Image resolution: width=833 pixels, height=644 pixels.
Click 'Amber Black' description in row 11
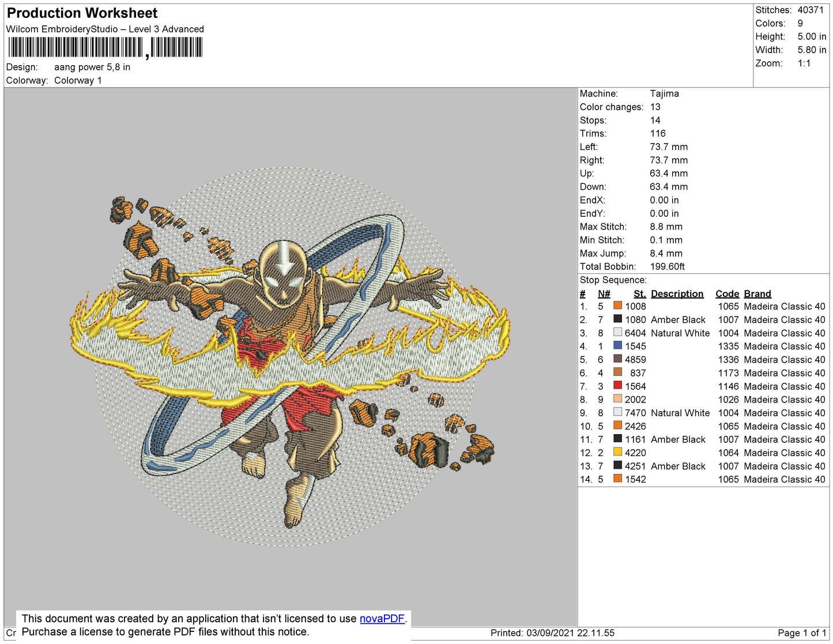pyautogui.click(x=678, y=439)
